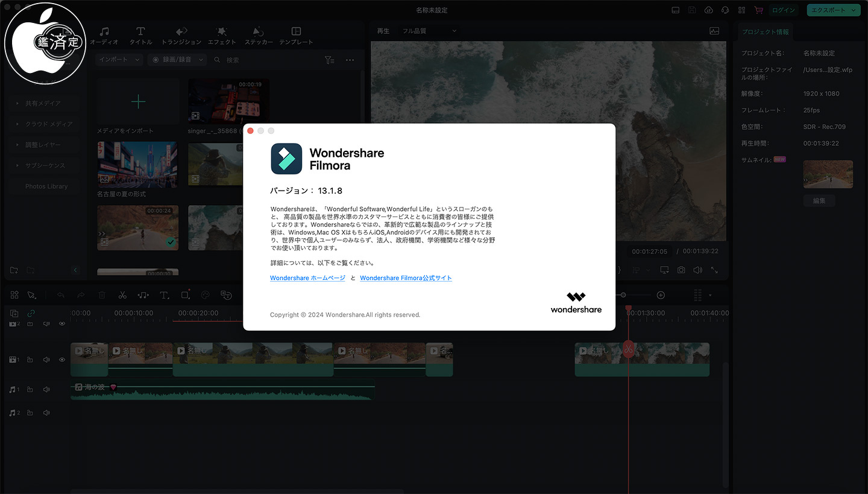This screenshot has height=494, width=868.
Task: Click the apps grid icon in the top bar
Action: (x=741, y=10)
